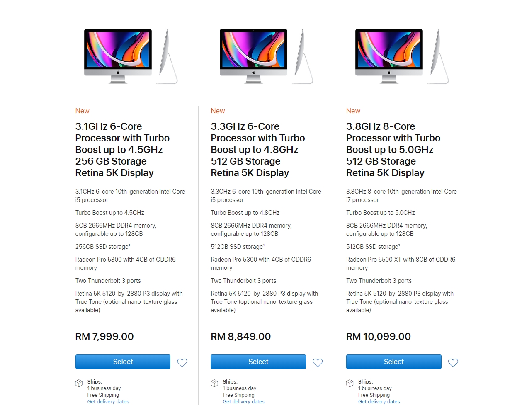Favorite the RM 7,999.00 iMac with heart icon
This screenshot has width=522, height=420.
click(x=182, y=363)
